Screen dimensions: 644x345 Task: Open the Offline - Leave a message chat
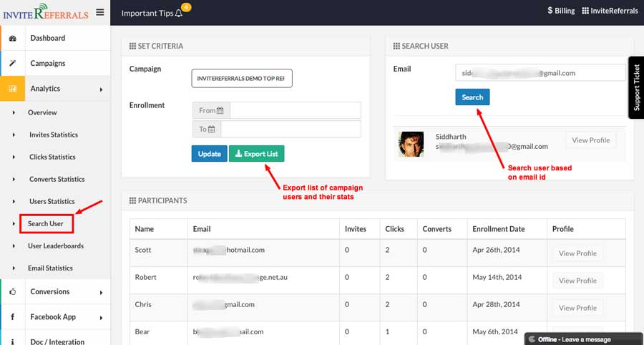coord(584,339)
